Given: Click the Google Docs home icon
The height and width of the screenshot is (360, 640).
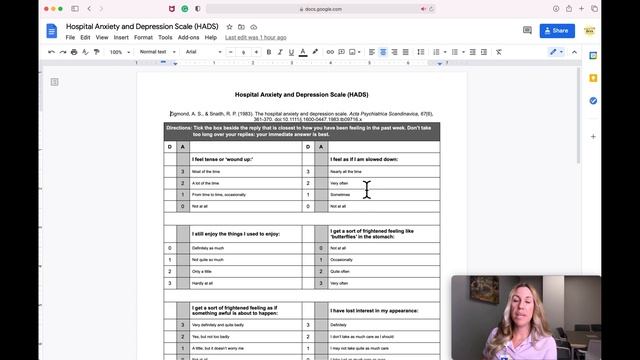Looking at the screenshot, I should (52, 31).
